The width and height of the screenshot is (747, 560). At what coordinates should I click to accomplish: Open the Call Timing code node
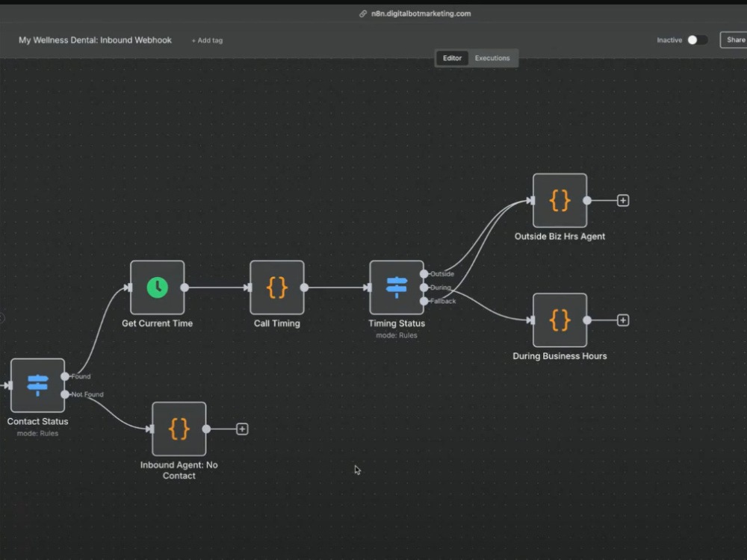tap(277, 287)
